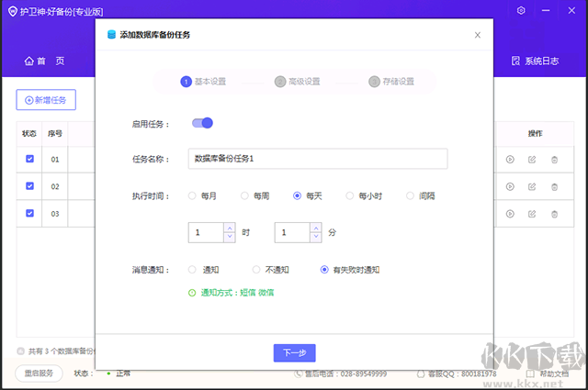Go to step 2 高级设置
This screenshot has width=588, height=390.
coord(298,82)
